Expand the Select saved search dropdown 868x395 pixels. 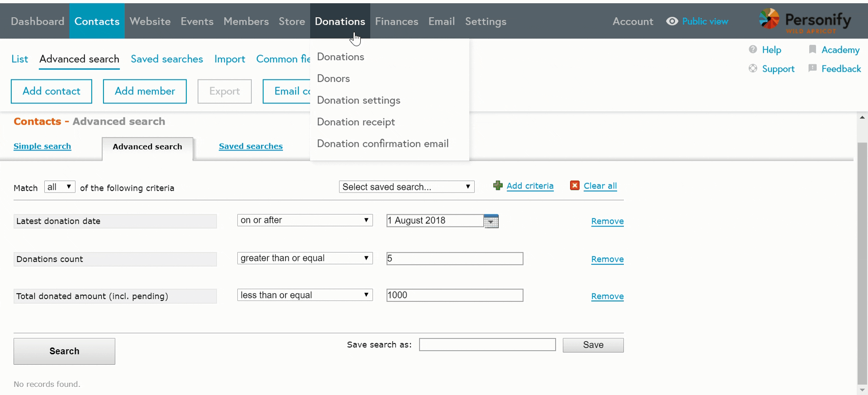point(406,187)
